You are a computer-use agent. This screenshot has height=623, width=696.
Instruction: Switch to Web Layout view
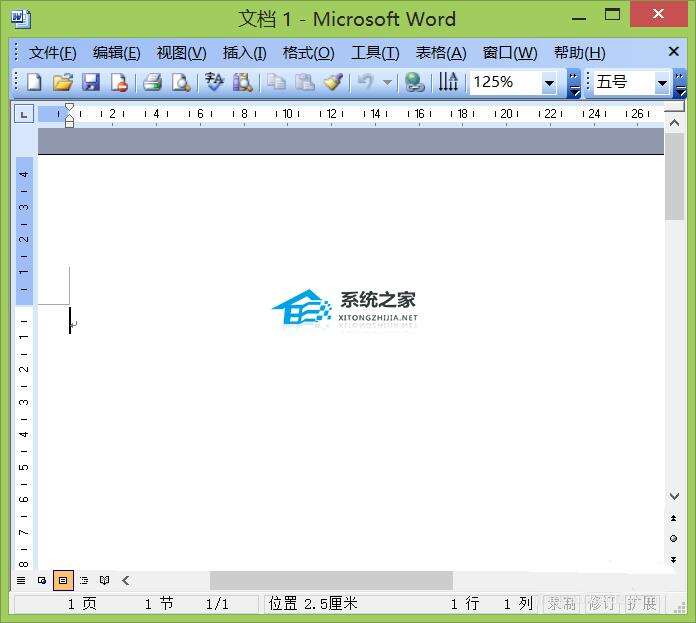42,580
